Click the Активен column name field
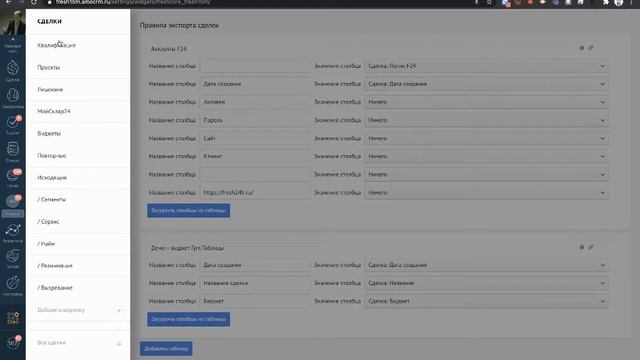Viewport: 640px width, 360px height. pyautogui.click(x=255, y=102)
